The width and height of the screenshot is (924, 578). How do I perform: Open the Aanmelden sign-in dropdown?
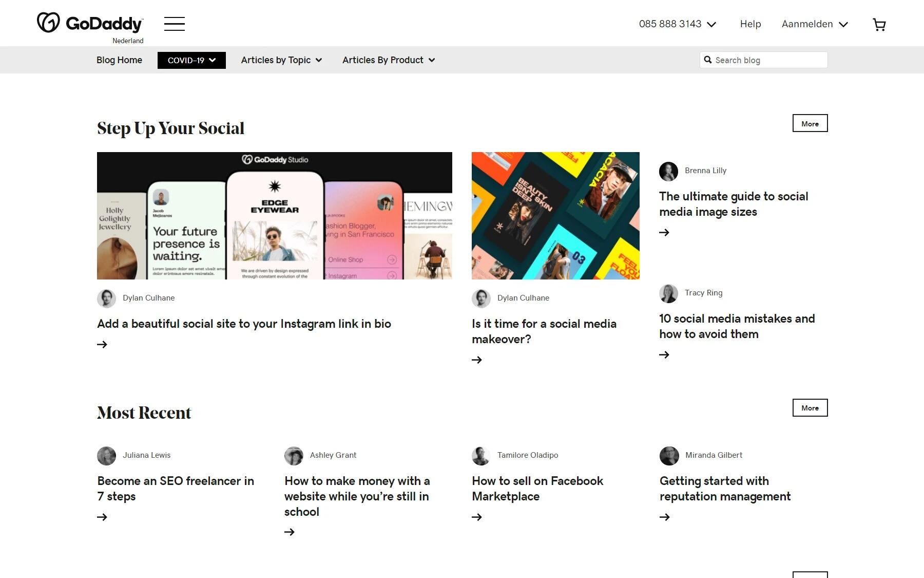(815, 24)
